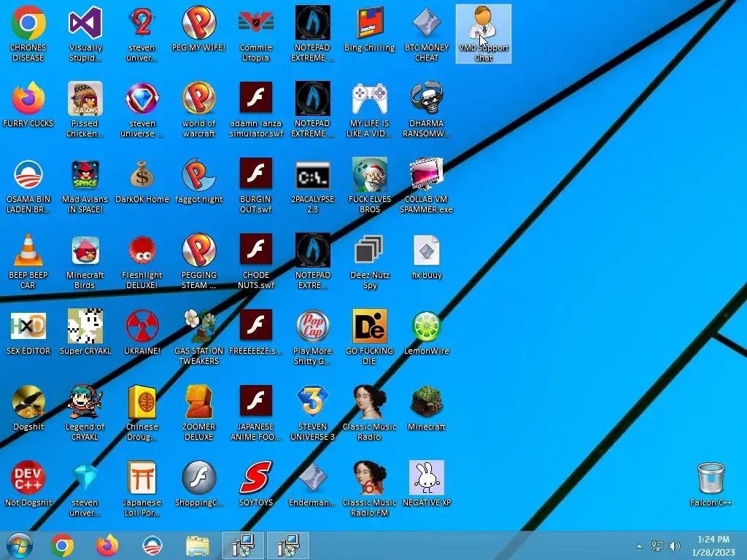The image size is (747, 560).
Task: Open the Obama logo taskbar shortcut
Action: click(x=152, y=545)
